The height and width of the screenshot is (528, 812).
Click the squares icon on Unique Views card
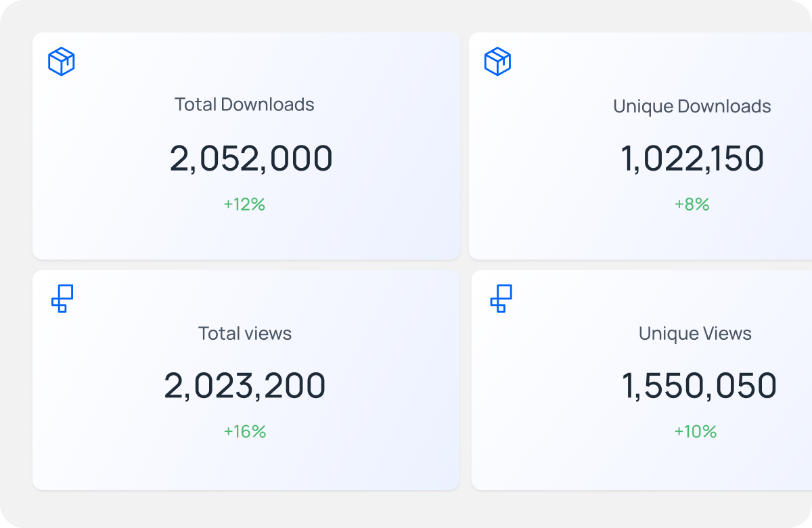(x=501, y=299)
